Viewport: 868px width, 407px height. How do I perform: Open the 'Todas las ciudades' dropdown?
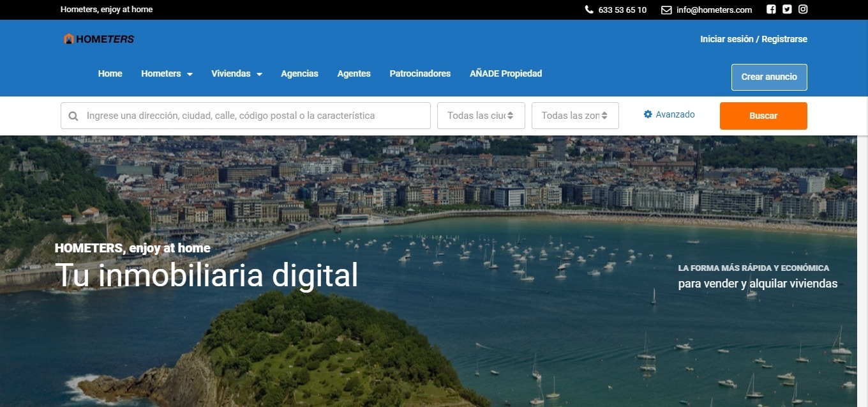point(481,116)
